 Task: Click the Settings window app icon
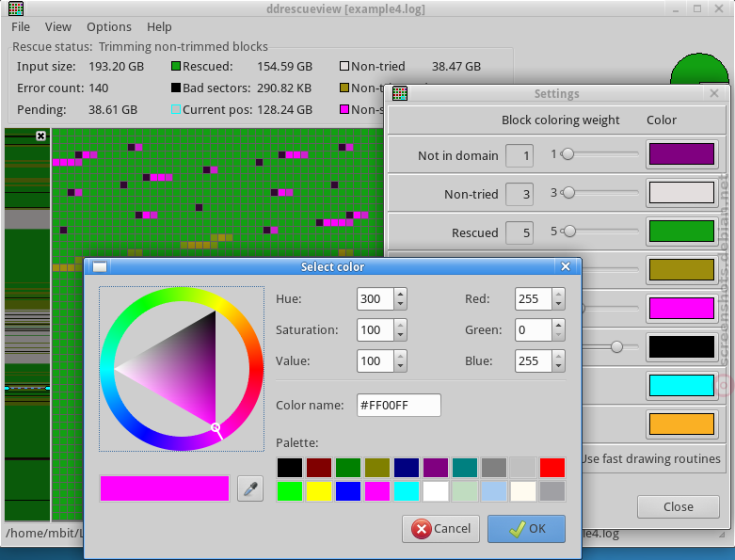[x=399, y=93]
